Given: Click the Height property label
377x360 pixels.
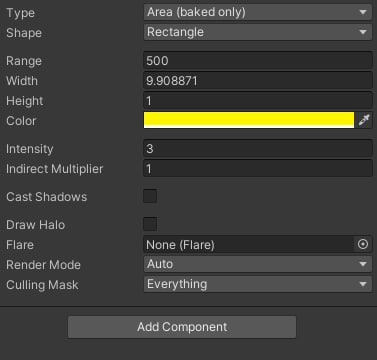Looking at the screenshot, I should (25, 101).
